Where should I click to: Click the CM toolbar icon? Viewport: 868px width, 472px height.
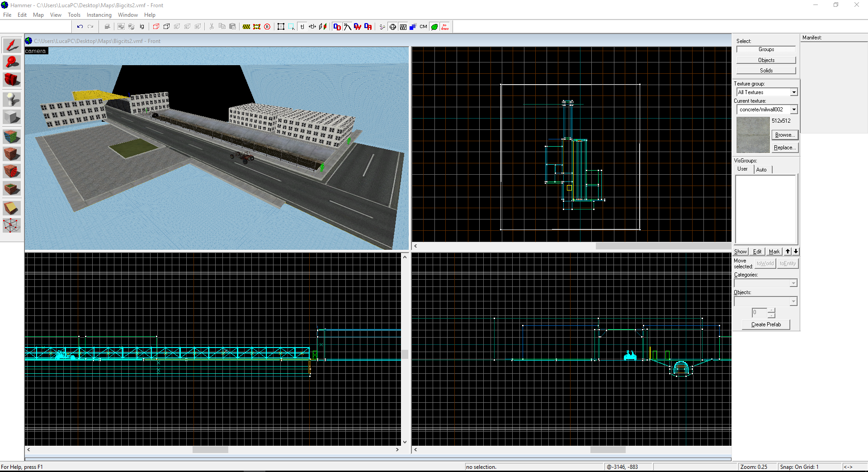423,27
